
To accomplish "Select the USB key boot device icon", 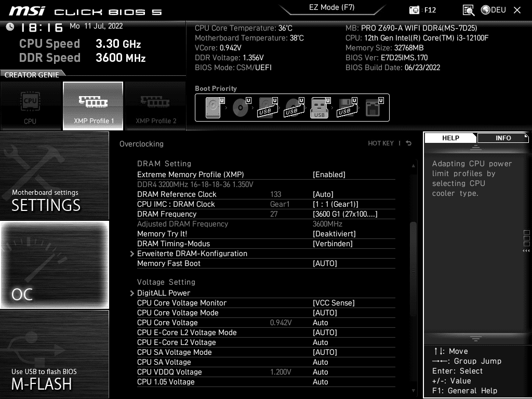I will [x=321, y=107].
